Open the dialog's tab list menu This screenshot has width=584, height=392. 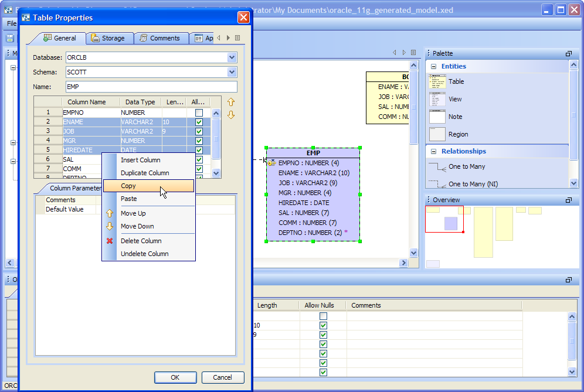pyautogui.click(x=237, y=38)
